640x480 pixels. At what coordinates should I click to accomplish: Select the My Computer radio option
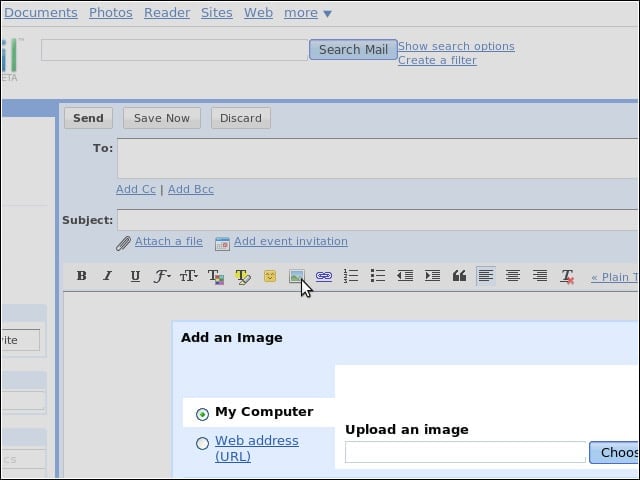(x=202, y=414)
